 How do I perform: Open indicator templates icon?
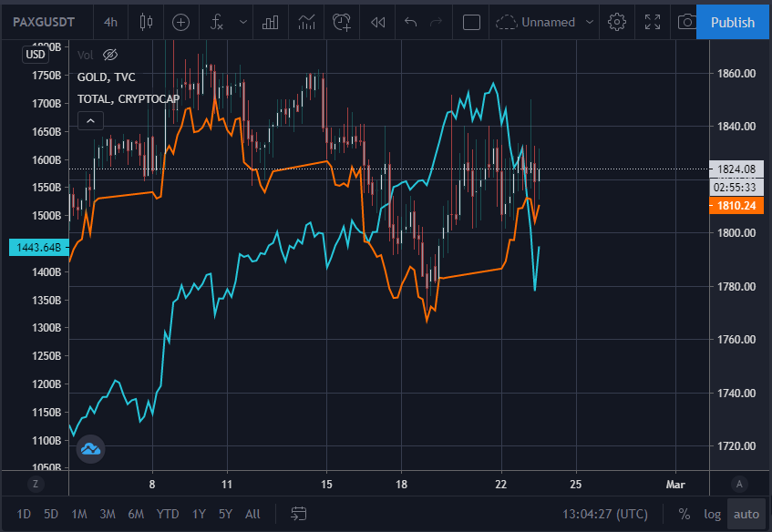tap(306, 22)
